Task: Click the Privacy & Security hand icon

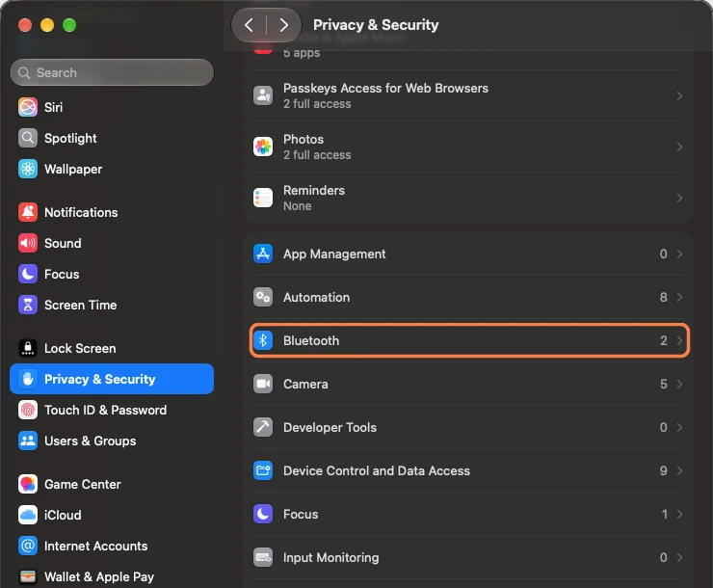Action: click(x=28, y=379)
